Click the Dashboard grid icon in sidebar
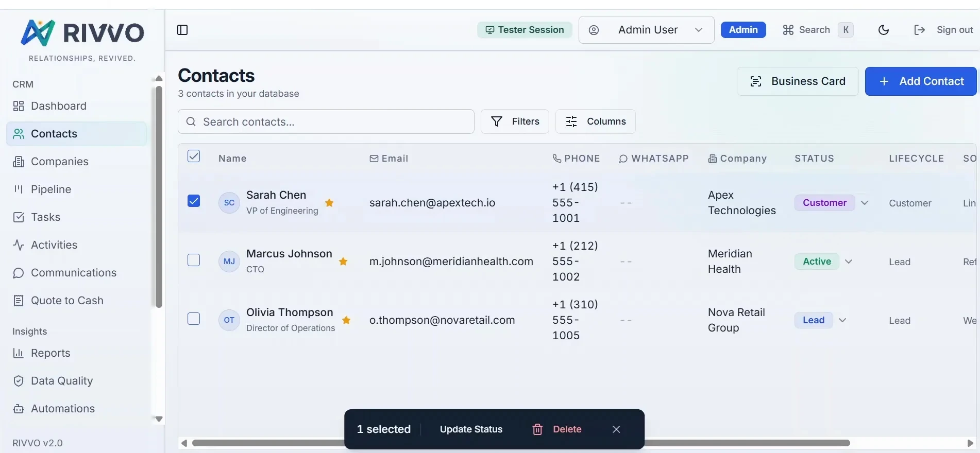 click(x=19, y=106)
